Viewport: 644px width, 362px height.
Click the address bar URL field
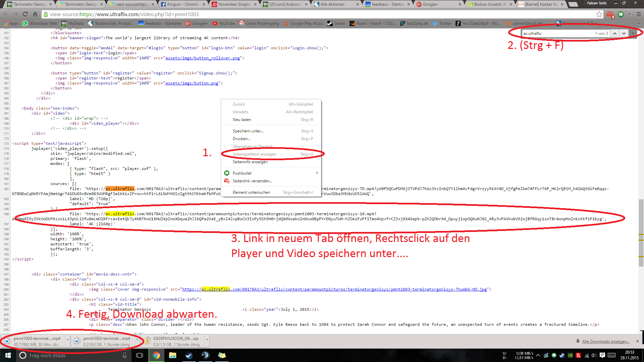click(322, 14)
